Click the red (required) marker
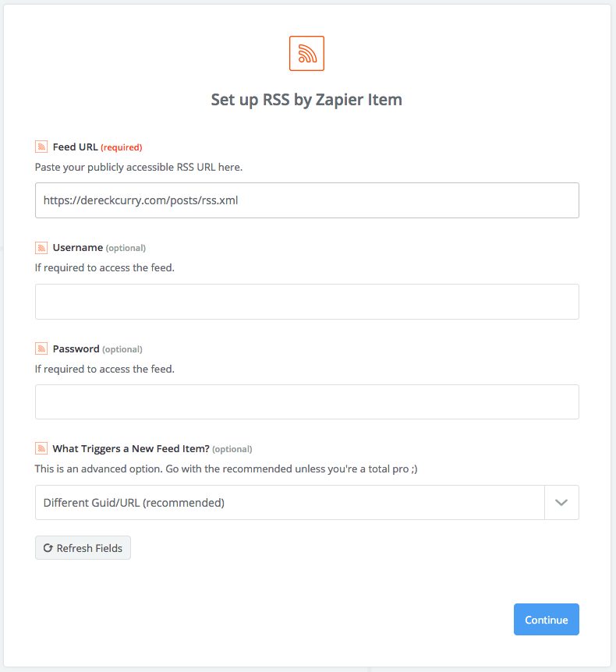This screenshot has height=672, width=616. click(122, 147)
